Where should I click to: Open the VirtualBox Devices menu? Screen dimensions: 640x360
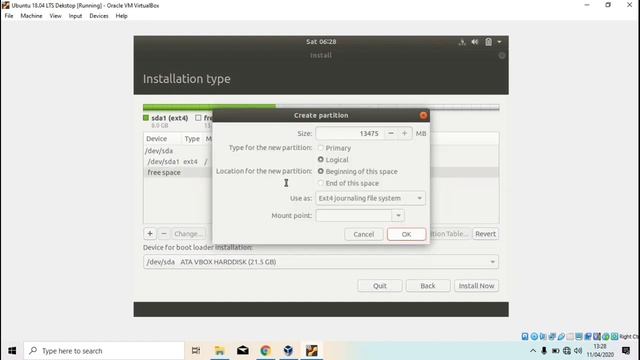point(99,16)
